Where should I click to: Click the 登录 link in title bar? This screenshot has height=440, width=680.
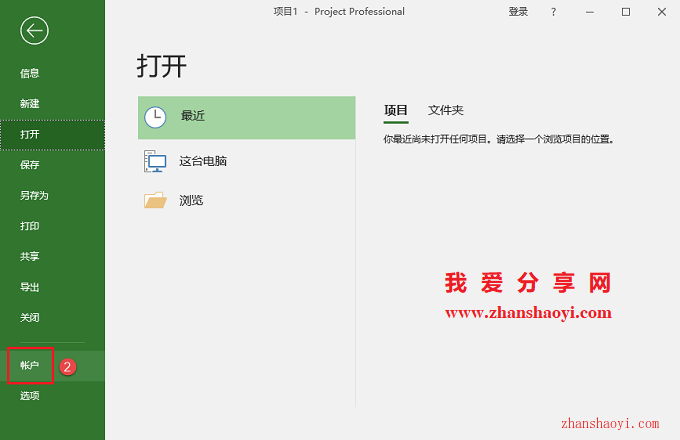(518, 12)
